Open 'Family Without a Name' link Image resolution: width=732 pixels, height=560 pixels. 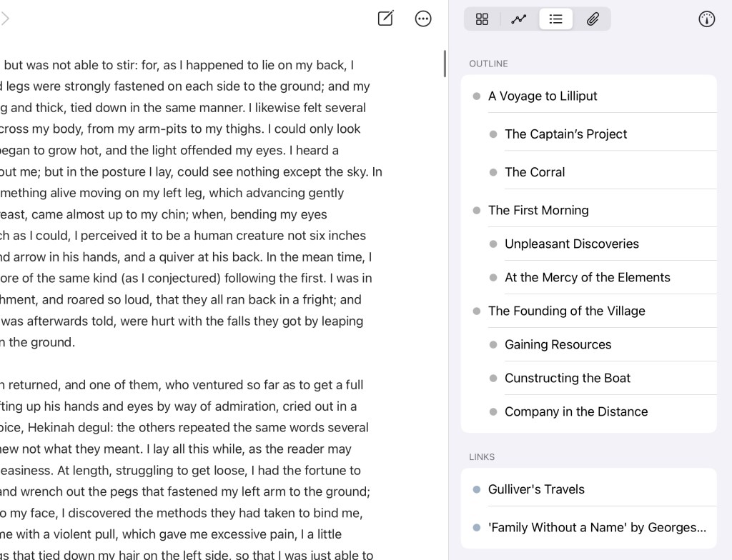pos(597,527)
